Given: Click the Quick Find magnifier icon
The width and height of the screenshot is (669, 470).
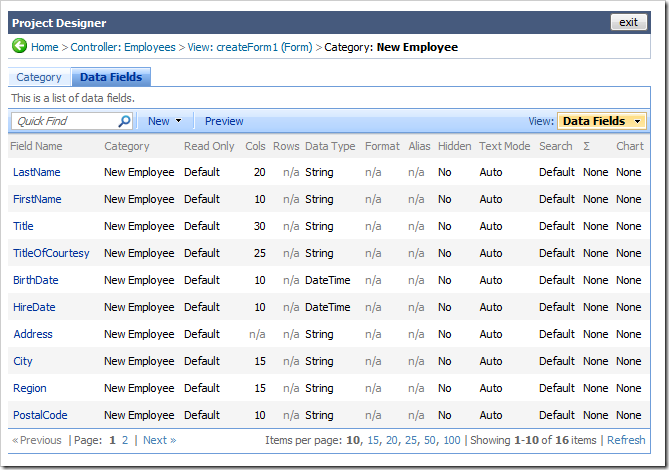Looking at the screenshot, I should tap(124, 121).
